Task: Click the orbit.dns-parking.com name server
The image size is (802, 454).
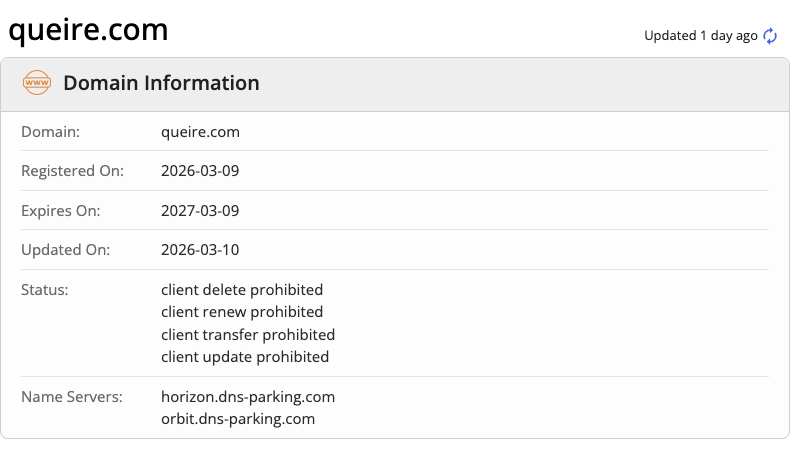Action: (238, 419)
